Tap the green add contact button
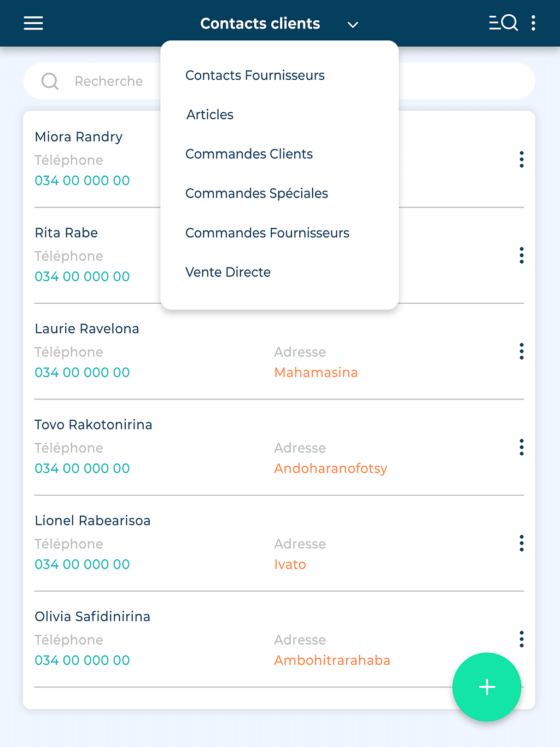 tap(487, 687)
